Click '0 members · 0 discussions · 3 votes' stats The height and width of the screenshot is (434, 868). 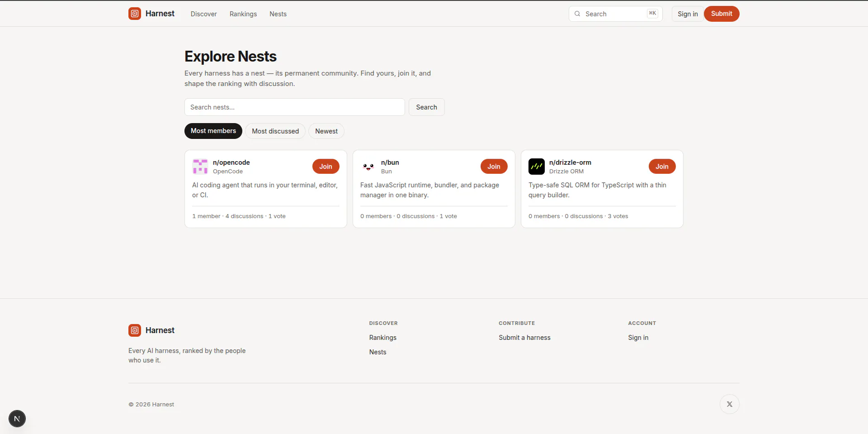point(578,216)
